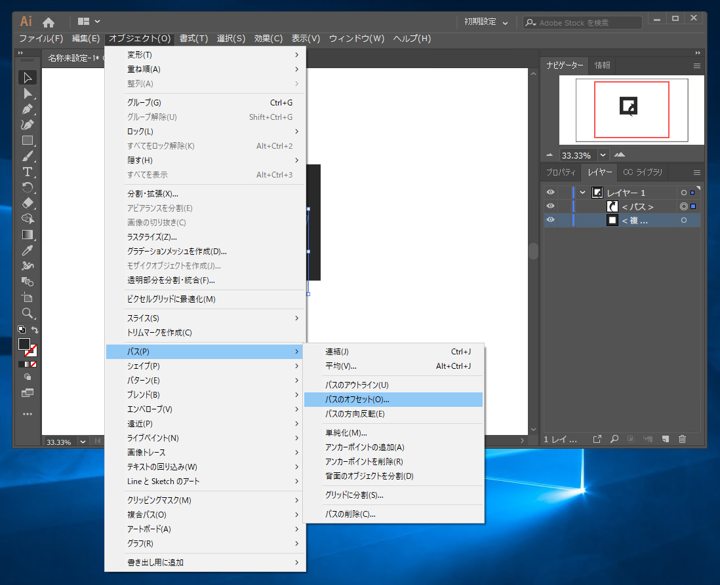Switch to CC ライブラリ tab
The height and width of the screenshot is (585, 720).
pos(643,172)
